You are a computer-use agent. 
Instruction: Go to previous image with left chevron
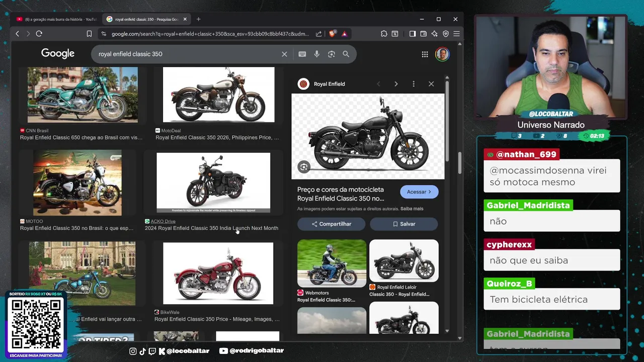pyautogui.click(x=379, y=84)
